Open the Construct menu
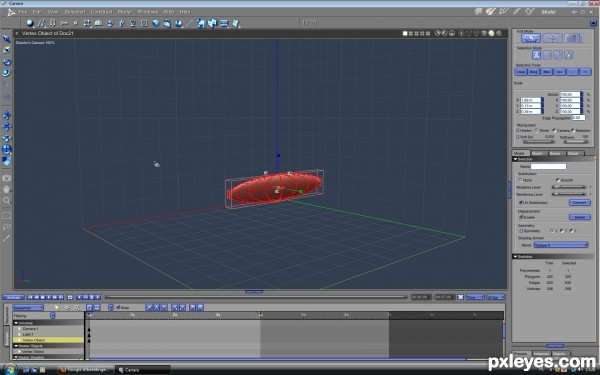This screenshot has width=600, height=375. tap(101, 12)
